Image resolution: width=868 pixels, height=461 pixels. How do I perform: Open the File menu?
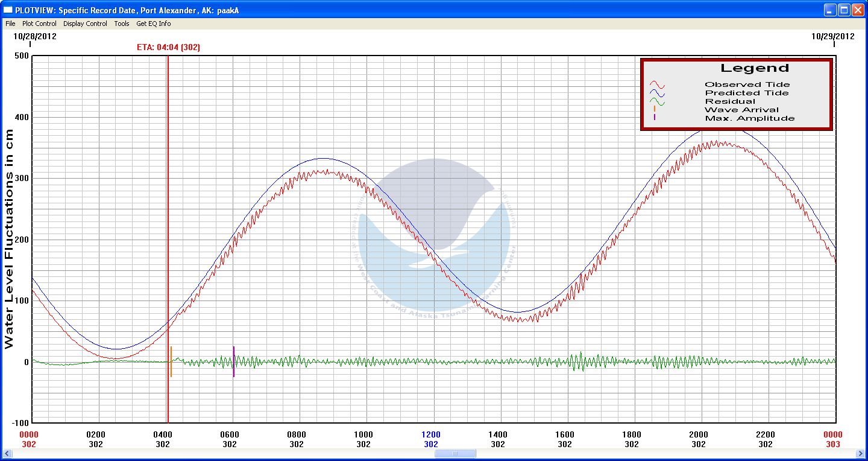coord(10,24)
